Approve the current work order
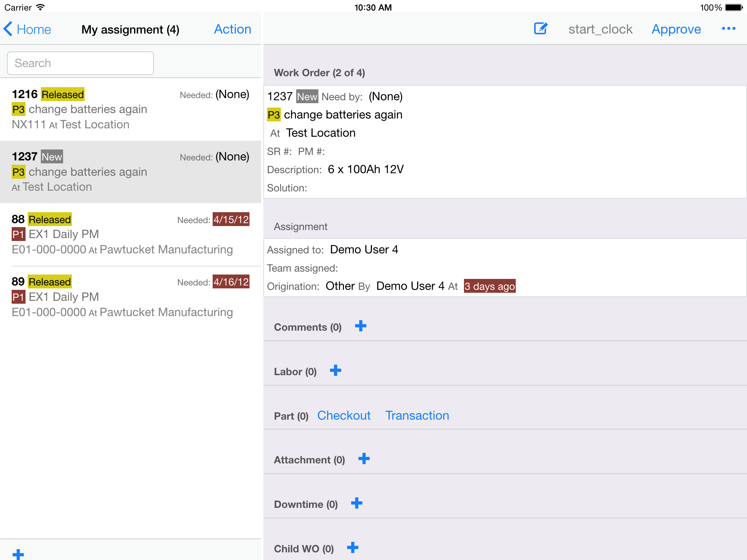The image size is (747, 560). click(x=676, y=29)
